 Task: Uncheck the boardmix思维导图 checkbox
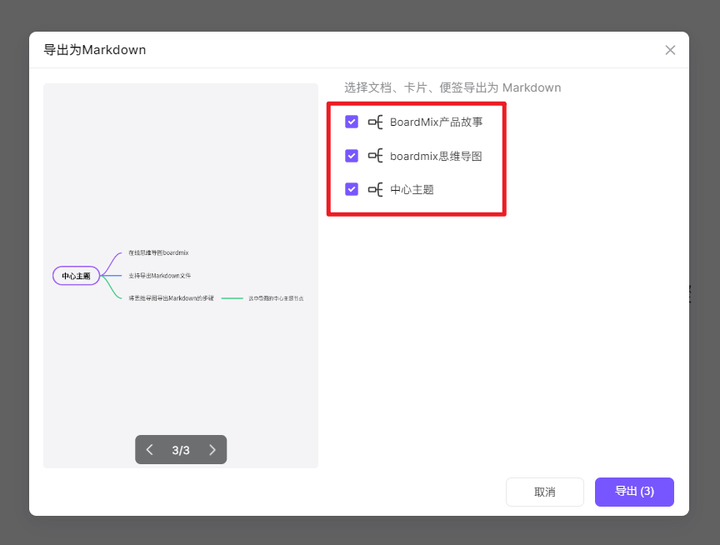pyautogui.click(x=351, y=156)
